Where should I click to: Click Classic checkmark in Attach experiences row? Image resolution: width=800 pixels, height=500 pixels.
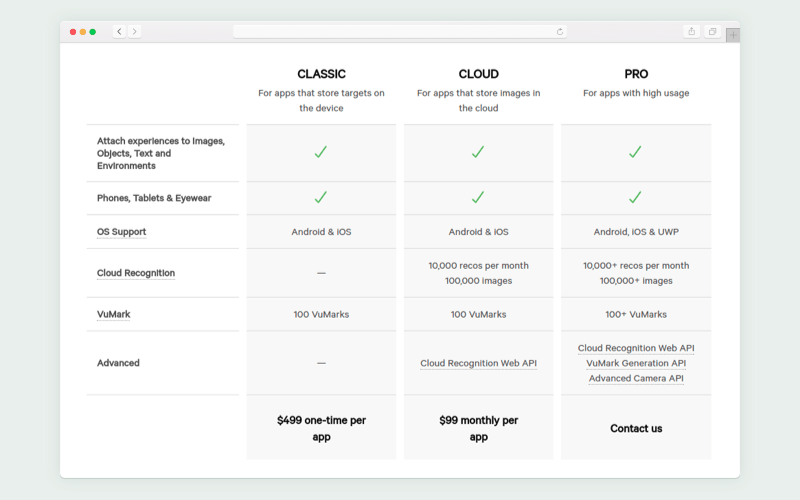pyautogui.click(x=321, y=152)
